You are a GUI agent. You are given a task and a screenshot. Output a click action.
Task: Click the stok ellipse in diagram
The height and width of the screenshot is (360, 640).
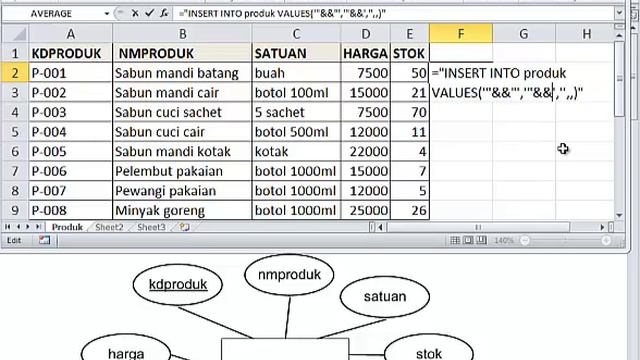[429, 348]
